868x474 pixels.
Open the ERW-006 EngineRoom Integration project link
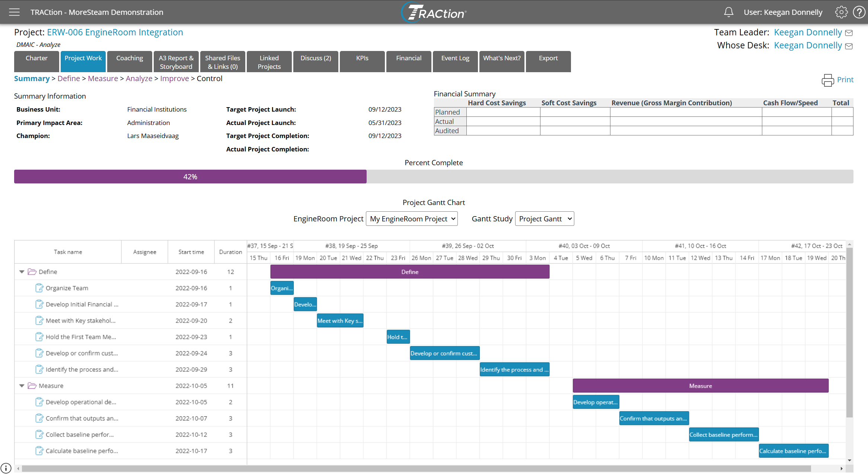pyautogui.click(x=115, y=32)
